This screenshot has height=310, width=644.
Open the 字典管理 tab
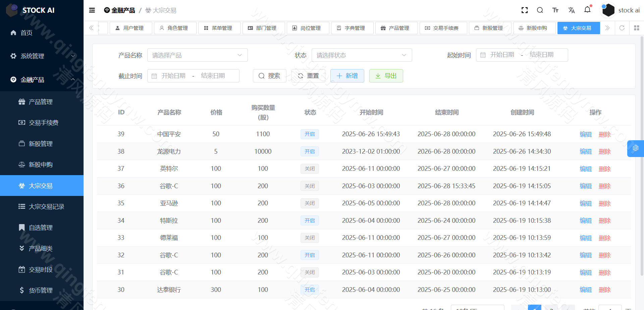click(352, 28)
